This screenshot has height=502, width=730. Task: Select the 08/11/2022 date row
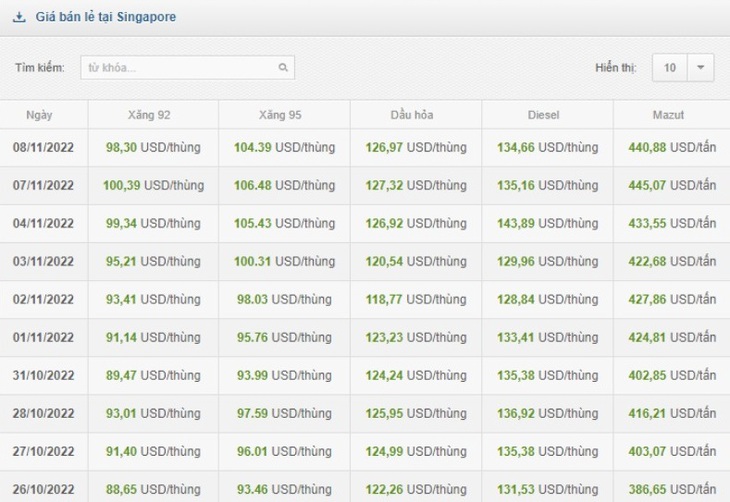pyautogui.click(x=365, y=148)
